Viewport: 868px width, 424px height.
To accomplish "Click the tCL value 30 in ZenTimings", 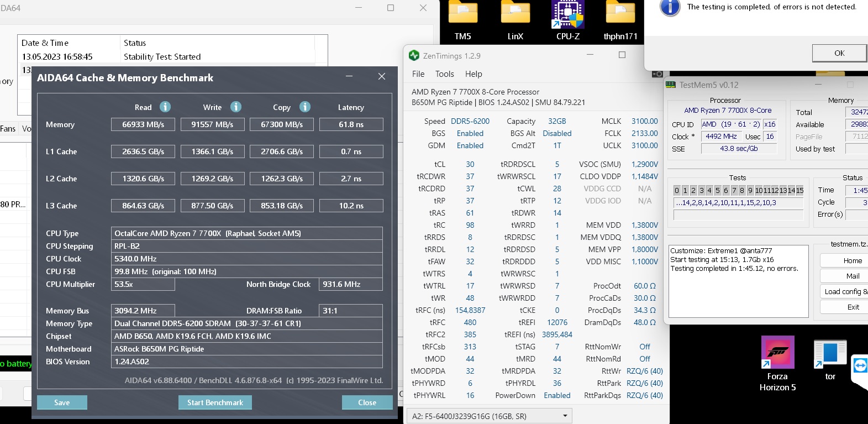I will [x=470, y=164].
